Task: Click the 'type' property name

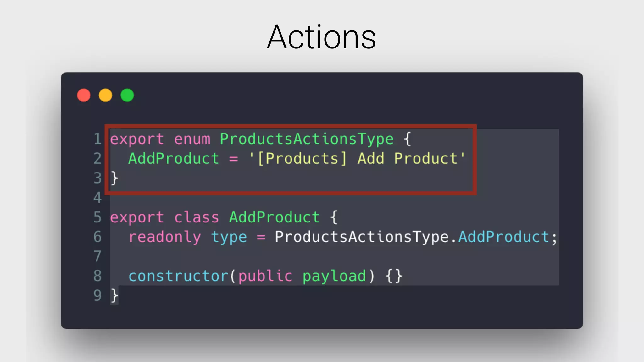Action: click(229, 237)
